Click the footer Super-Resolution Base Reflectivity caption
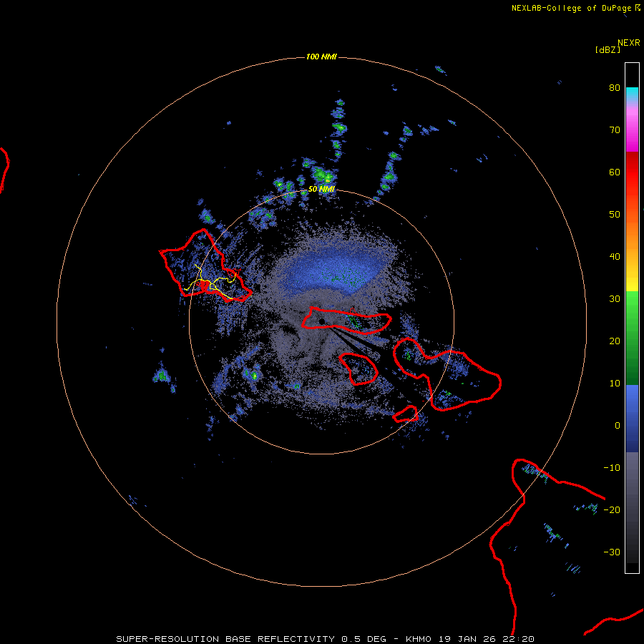Screen dimensions: 644x644 point(325,639)
